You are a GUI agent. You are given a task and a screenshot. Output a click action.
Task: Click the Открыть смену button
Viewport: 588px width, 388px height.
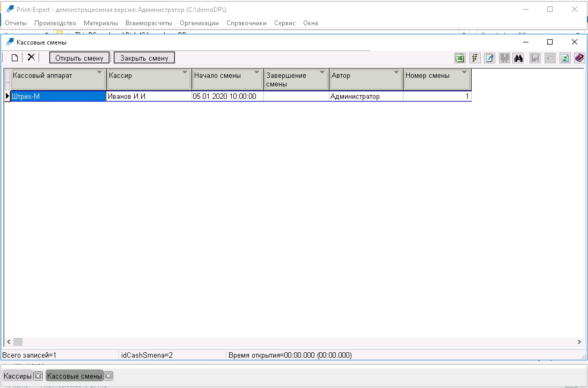coord(79,58)
